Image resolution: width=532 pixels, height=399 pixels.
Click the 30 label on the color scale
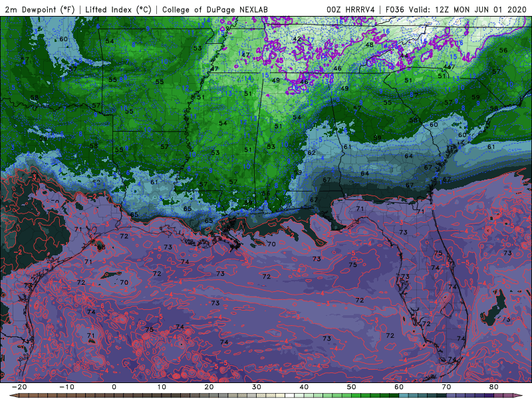[x=257, y=387]
